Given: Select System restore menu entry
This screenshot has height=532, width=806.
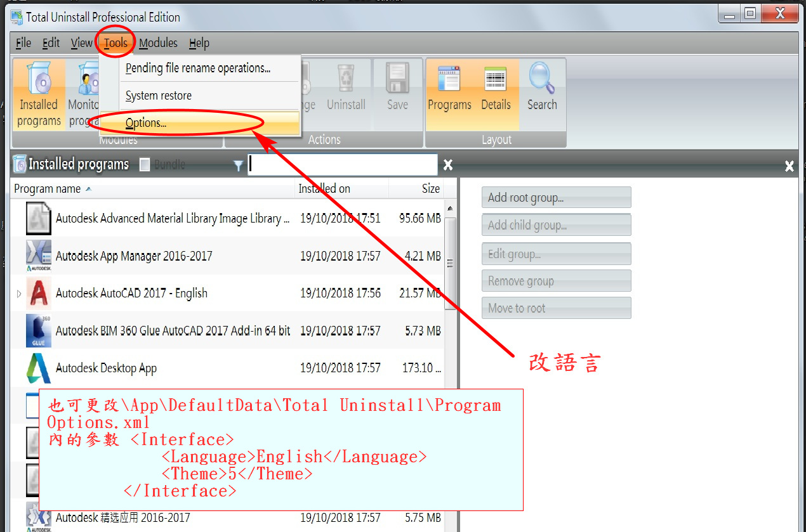Looking at the screenshot, I should (x=159, y=96).
